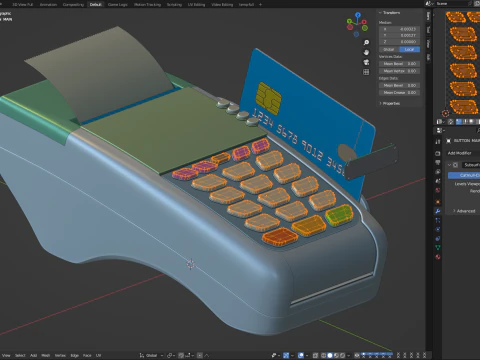
Task: Open the snapping options dropdown
Action: [x=188, y=355]
